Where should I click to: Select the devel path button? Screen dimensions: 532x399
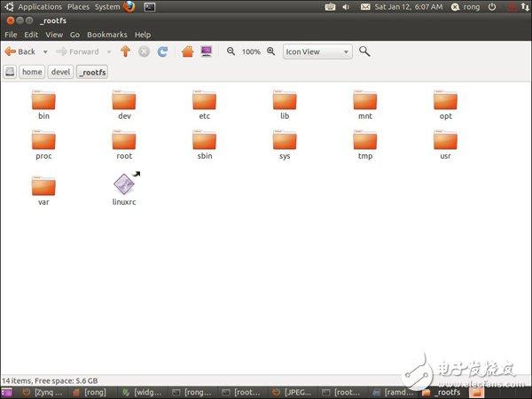pyautogui.click(x=59, y=73)
